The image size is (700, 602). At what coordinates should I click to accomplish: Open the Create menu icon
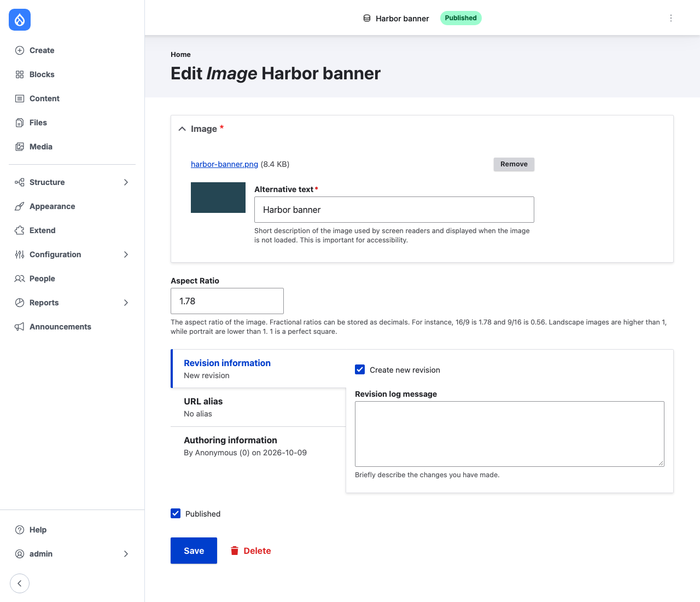pyautogui.click(x=20, y=50)
